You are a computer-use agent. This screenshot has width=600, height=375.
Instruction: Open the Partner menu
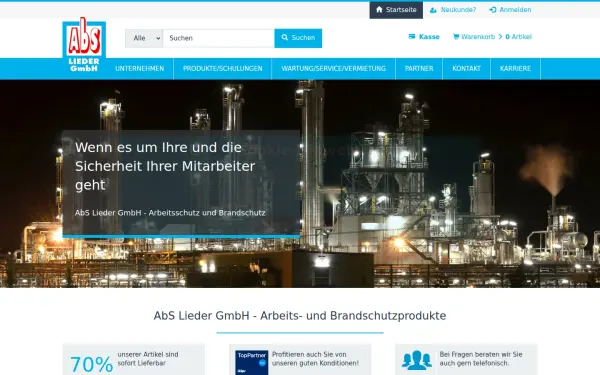point(419,69)
